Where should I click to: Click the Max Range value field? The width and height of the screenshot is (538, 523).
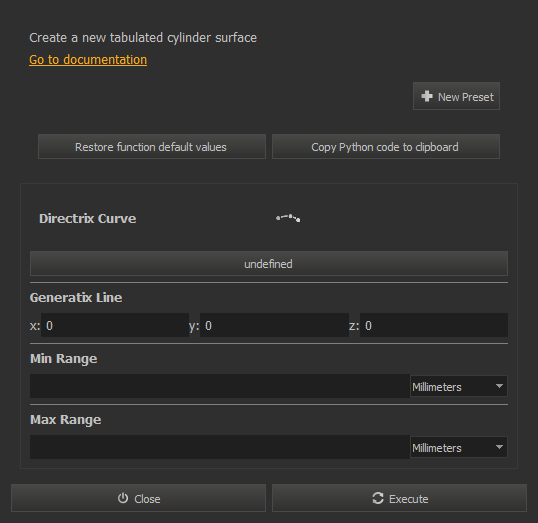click(x=220, y=447)
